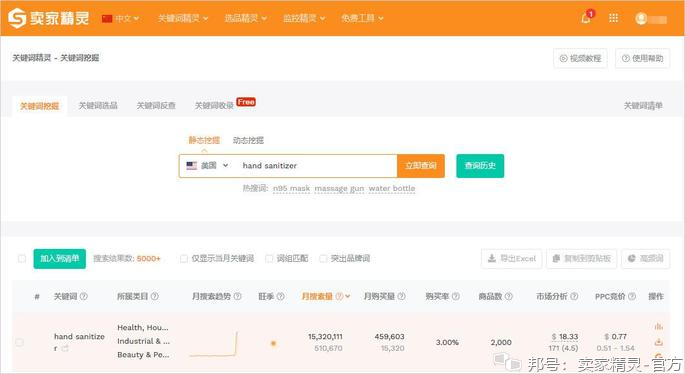Image resolution: width=685 pixels, height=374 pixels.
Task: Click help icon beside 月购买量 column
Action: (x=401, y=296)
